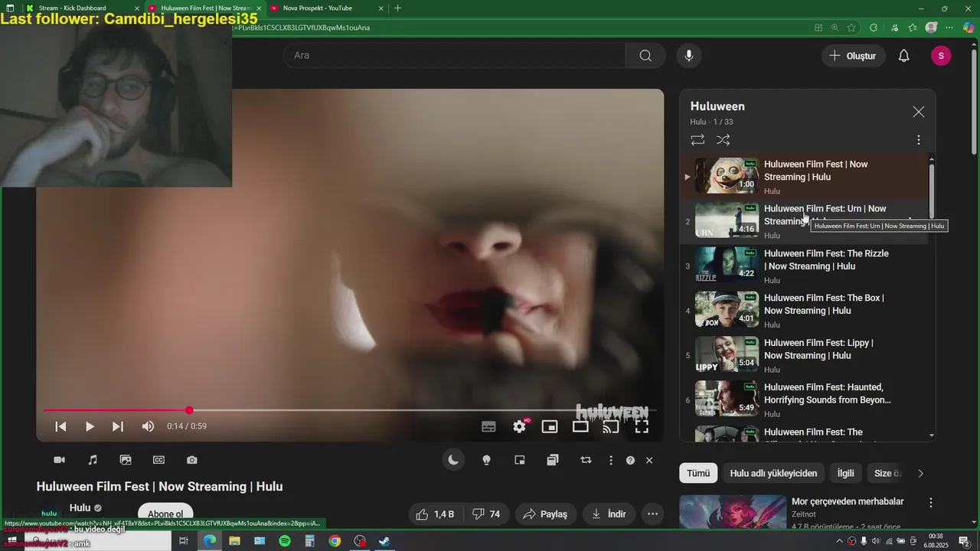Toggle the repeat icon in the extension toolbar
Image resolution: width=980 pixels, height=551 pixels.
click(x=586, y=460)
